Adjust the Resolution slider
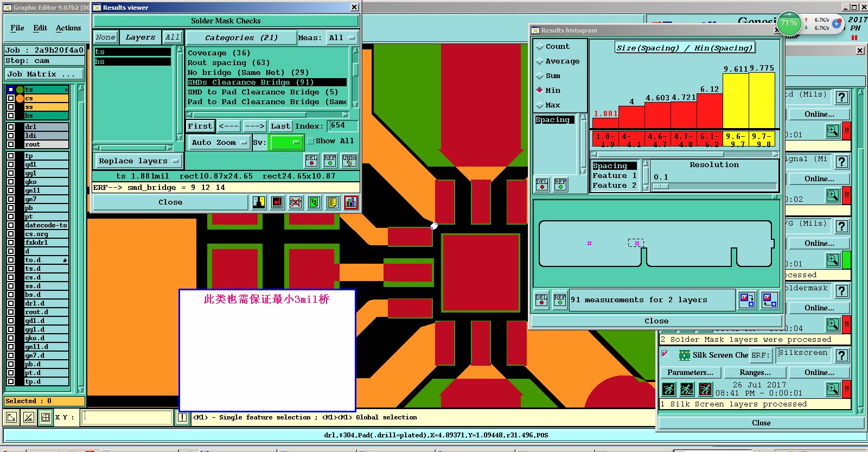 pyautogui.click(x=660, y=186)
